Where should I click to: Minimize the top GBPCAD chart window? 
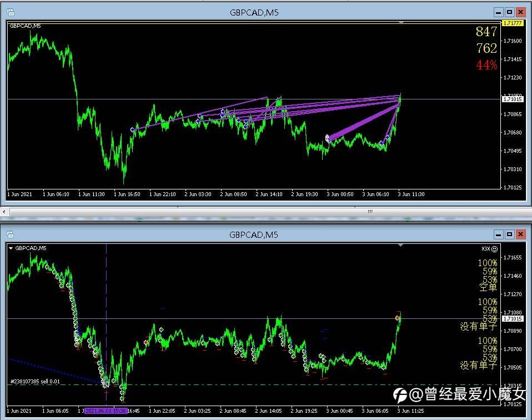pos(498,13)
